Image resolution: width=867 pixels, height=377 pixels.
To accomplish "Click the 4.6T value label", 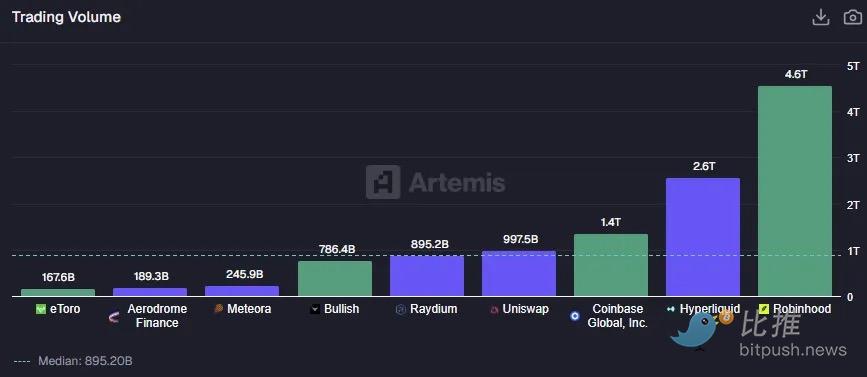I will (x=796, y=74).
